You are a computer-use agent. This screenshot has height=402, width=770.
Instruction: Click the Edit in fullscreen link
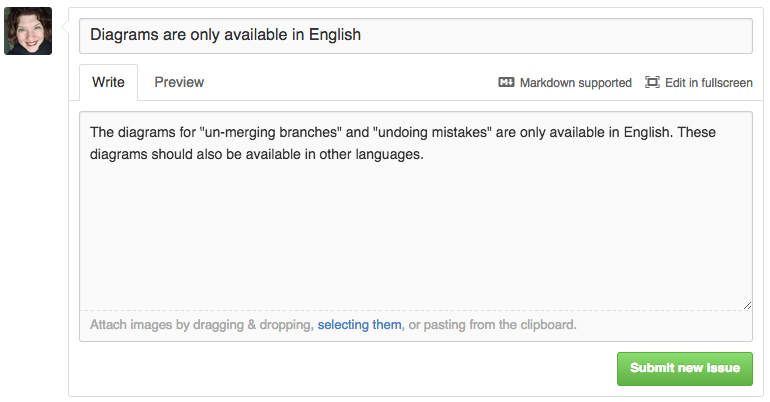[708, 83]
